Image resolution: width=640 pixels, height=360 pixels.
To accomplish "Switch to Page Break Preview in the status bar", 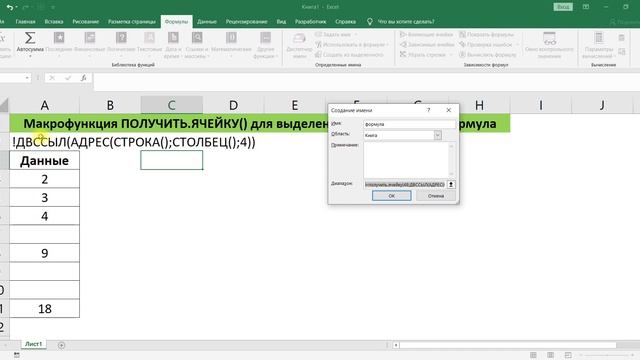I will coord(568,355).
